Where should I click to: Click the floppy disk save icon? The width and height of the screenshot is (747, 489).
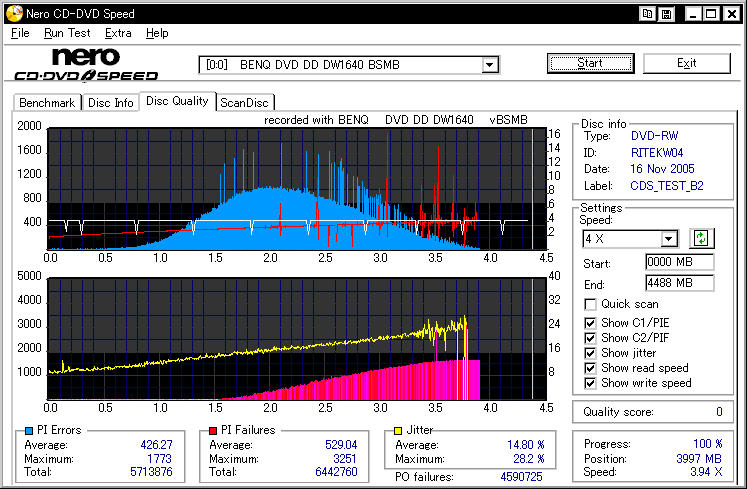pos(667,14)
